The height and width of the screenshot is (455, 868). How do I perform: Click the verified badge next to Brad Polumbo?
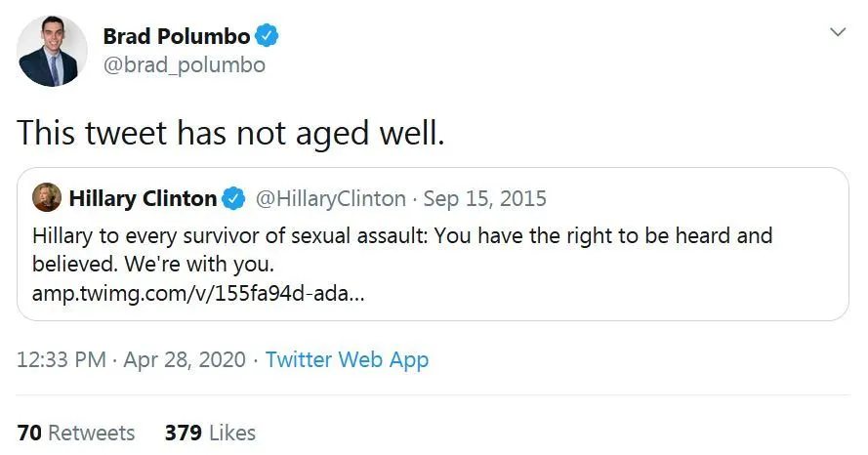[x=268, y=37]
